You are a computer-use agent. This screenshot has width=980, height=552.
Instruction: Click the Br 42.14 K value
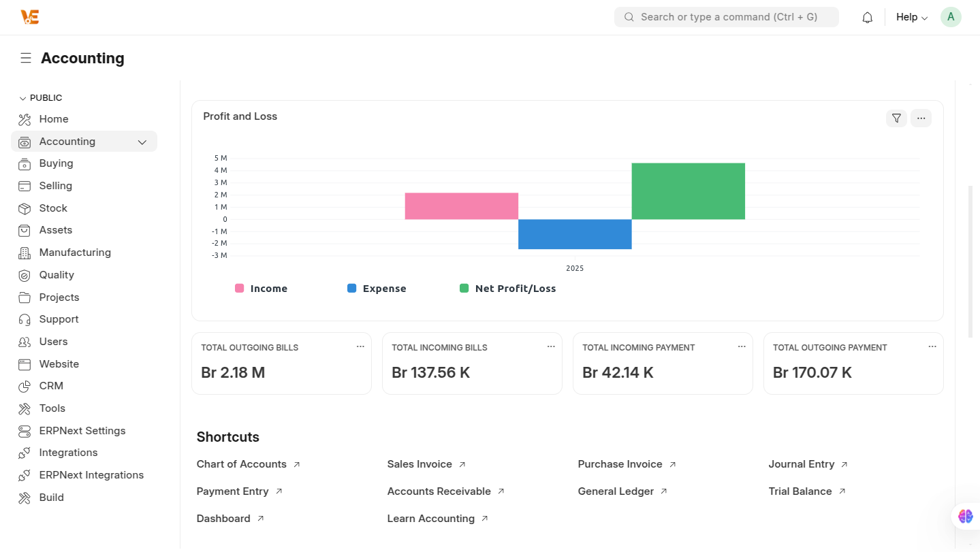pos(618,373)
